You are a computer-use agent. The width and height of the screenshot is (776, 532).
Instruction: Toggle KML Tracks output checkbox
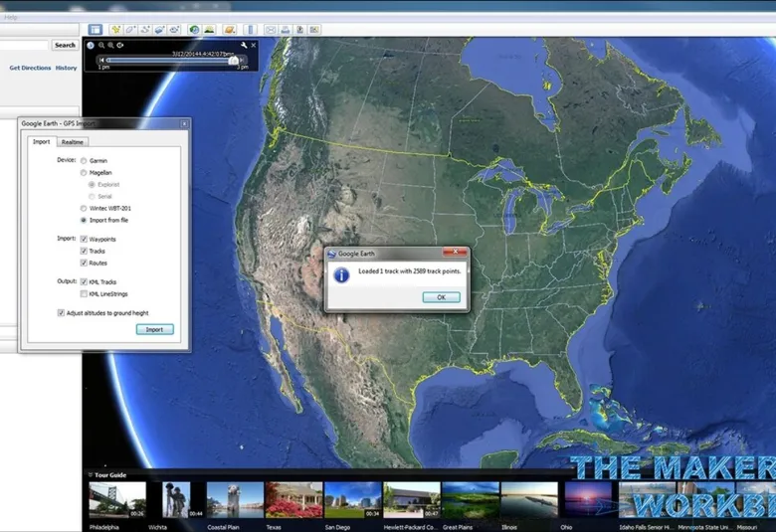pyautogui.click(x=84, y=281)
